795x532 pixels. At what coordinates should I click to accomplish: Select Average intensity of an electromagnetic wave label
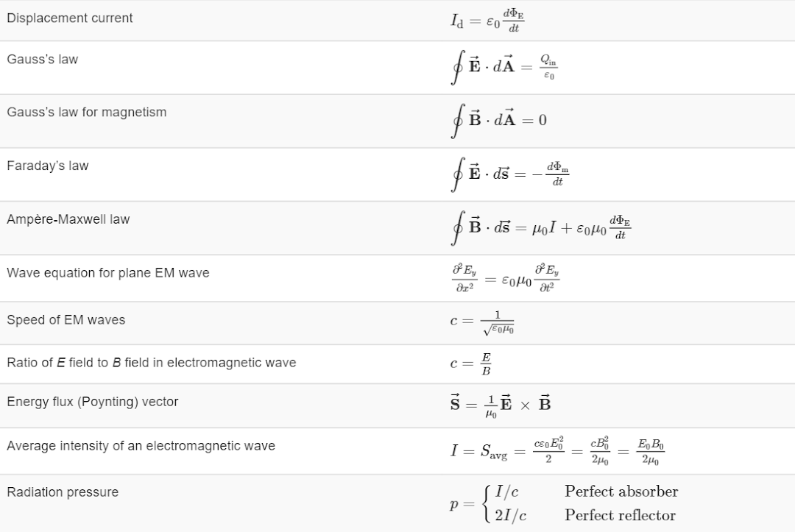tap(141, 446)
